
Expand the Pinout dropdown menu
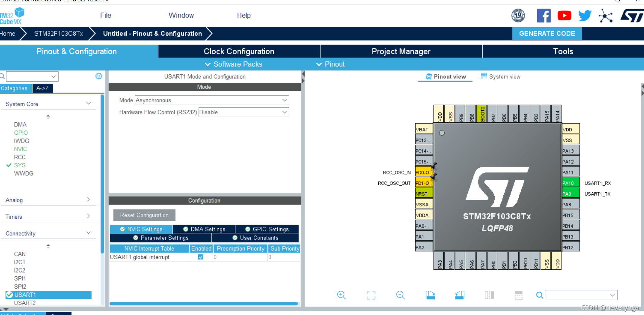point(330,64)
